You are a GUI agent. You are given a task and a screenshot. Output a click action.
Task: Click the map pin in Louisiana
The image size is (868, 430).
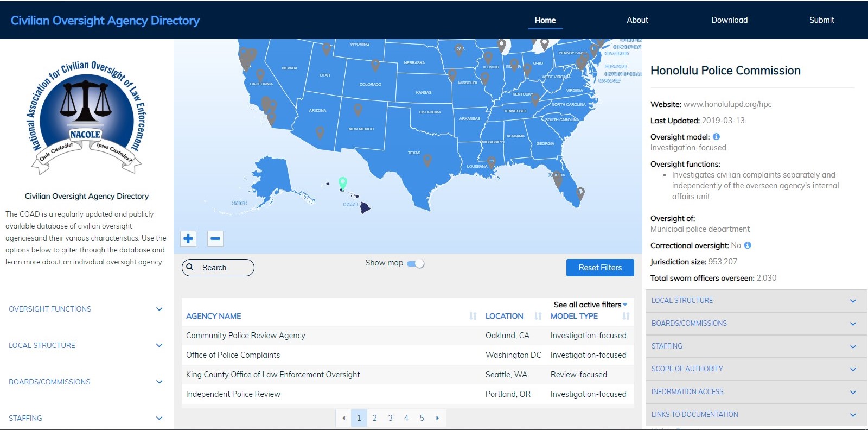point(491,163)
